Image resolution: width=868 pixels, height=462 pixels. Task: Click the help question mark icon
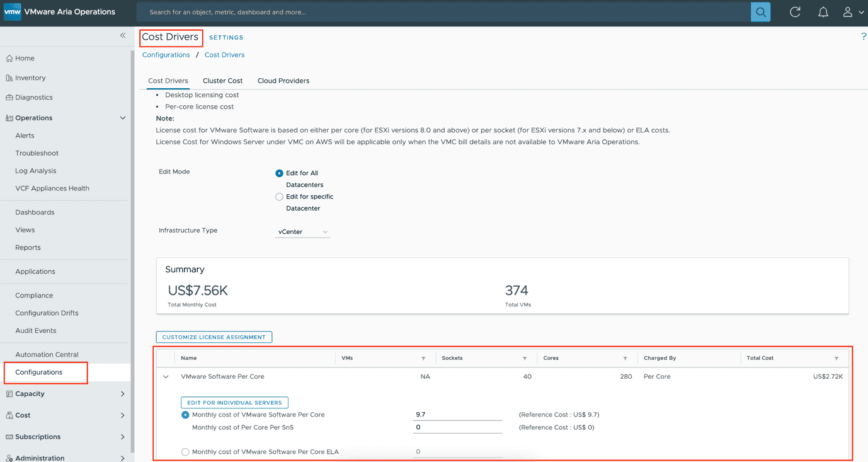[863, 37]
